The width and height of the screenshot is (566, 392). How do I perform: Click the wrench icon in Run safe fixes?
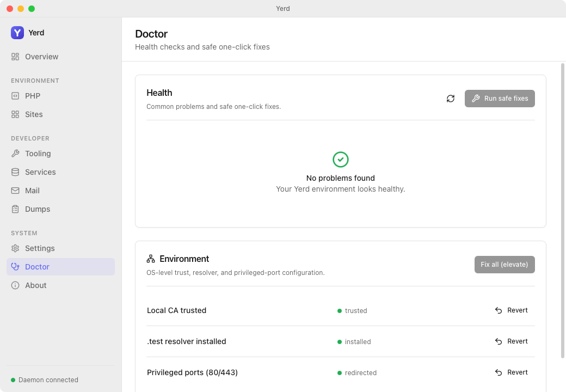(x=476, y=99)
